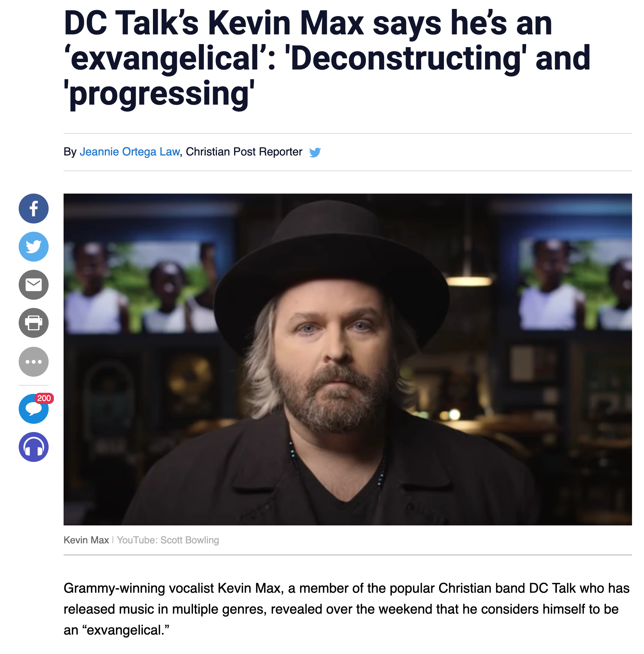The image size is (644, 654).
Task: Click the 'Kevin Max' photo caption
Action: [x=86, y=540]
